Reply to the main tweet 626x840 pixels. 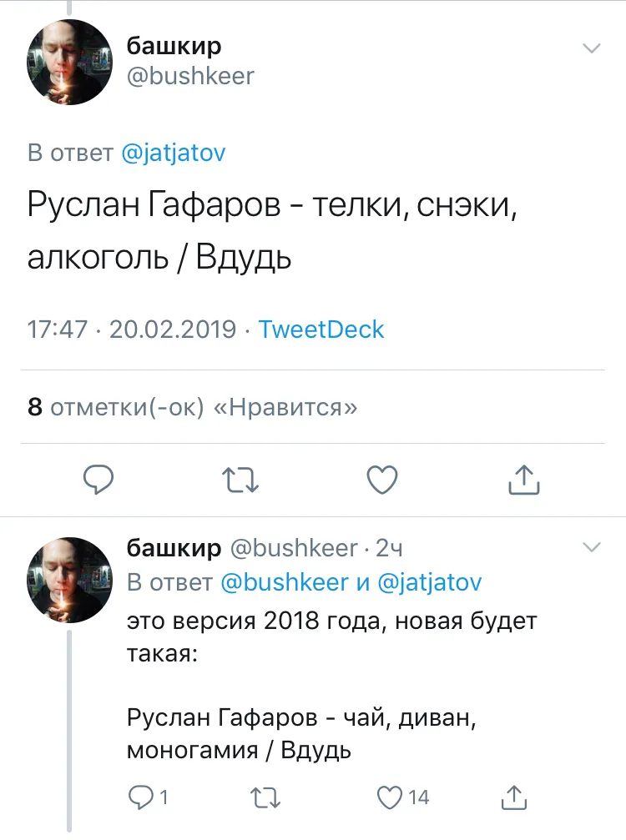98,479
